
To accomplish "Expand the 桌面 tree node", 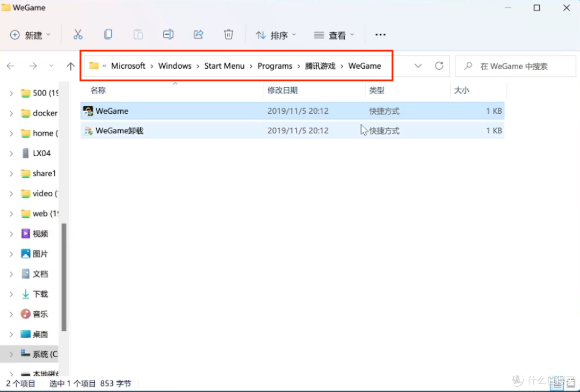I will tap(11, 335).
